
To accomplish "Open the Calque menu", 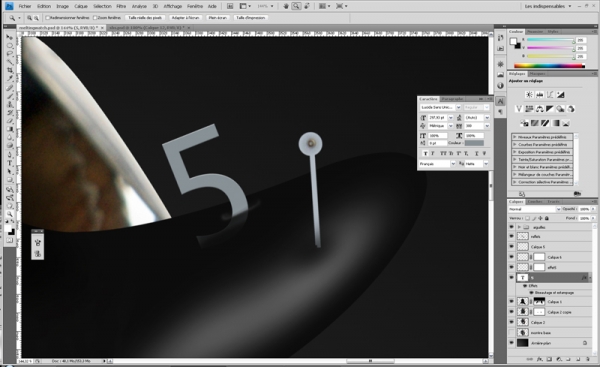I will (81, 6).
